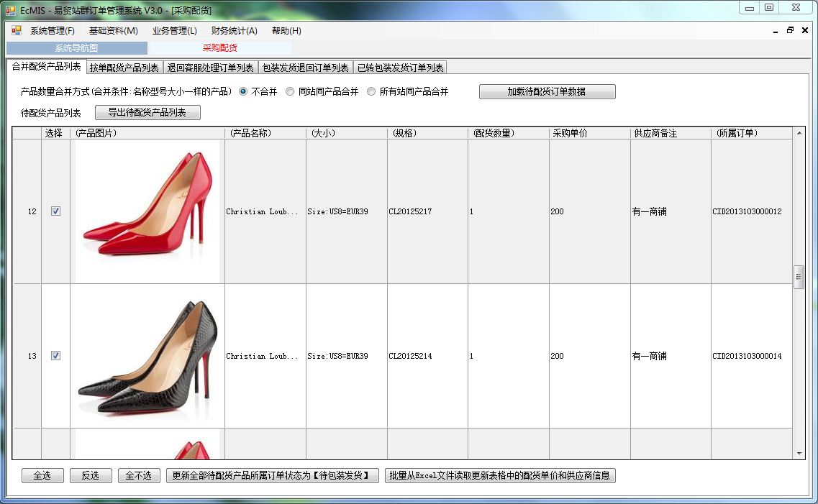
Task: Tick the checkbox in row 12
Action: (x=56, y=211)
